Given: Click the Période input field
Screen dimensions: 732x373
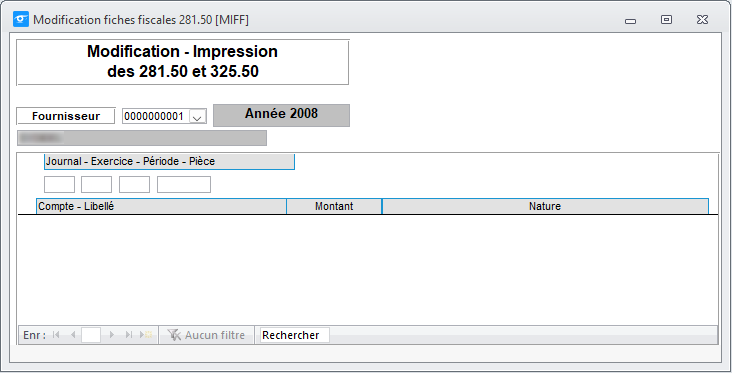Looking at the screenshot, I should (134, 184).
